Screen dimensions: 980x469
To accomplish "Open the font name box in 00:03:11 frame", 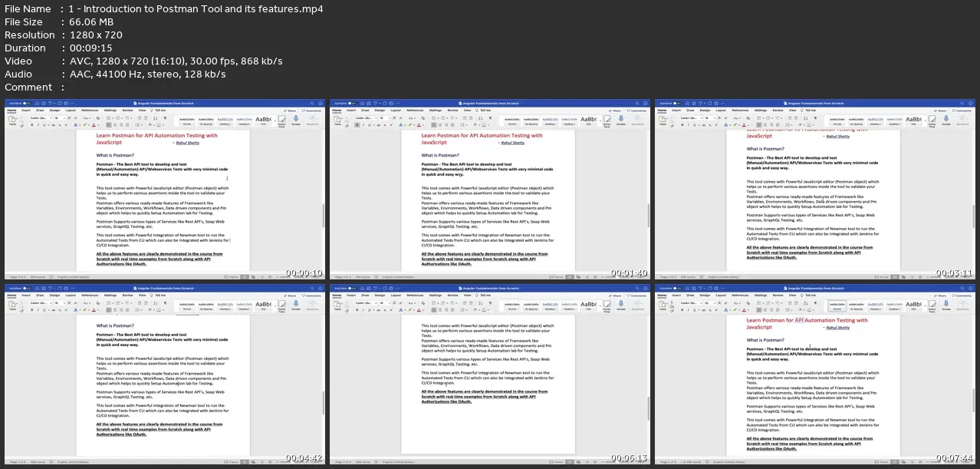I will (x=690, y=117).
